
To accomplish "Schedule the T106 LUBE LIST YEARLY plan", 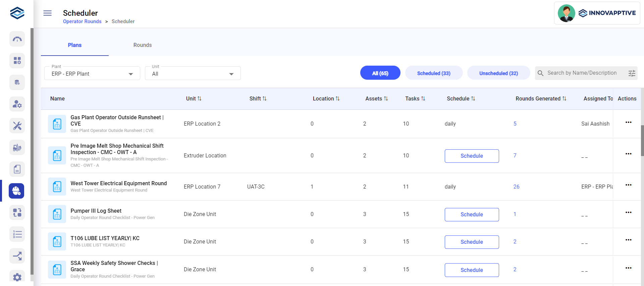I will tap(471, 242).
